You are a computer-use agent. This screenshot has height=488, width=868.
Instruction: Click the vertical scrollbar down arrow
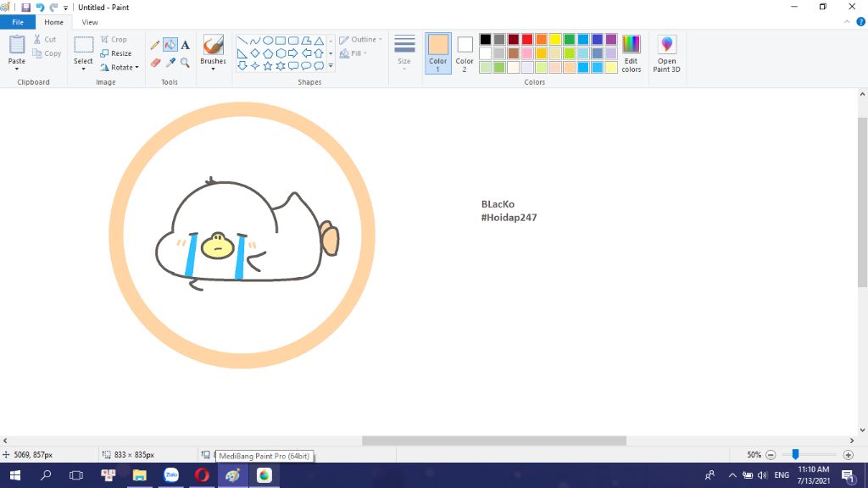862,430
